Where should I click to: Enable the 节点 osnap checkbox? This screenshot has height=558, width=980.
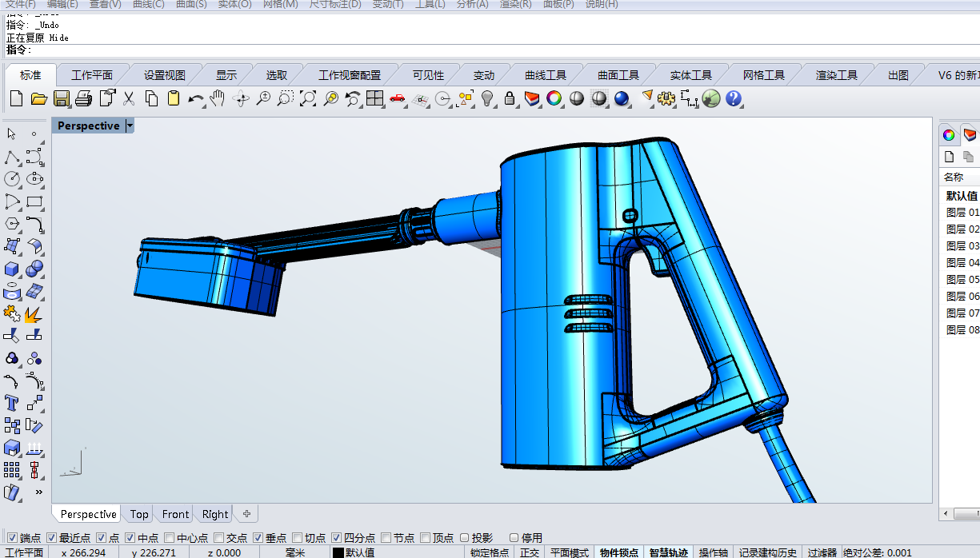(x=386, y=538)
